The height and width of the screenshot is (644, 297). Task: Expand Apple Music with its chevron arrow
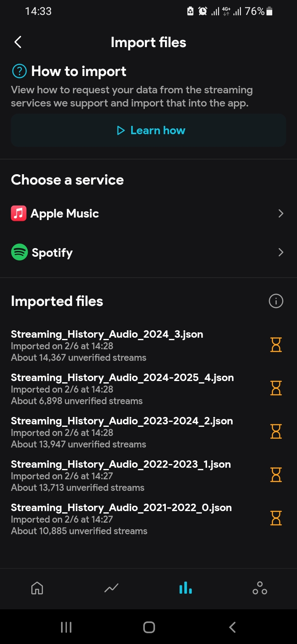click(x=281, y=213)
